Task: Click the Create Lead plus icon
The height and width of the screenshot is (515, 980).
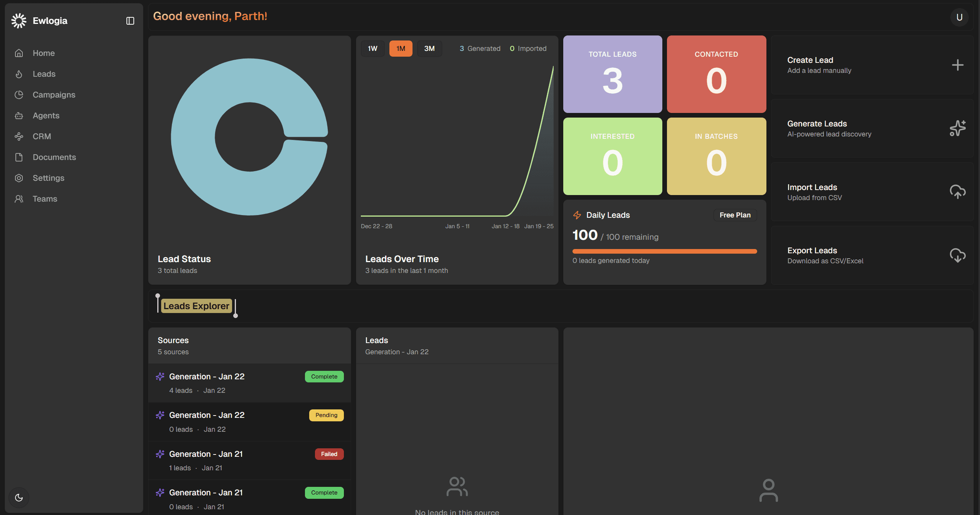Action: coord(957,65)
